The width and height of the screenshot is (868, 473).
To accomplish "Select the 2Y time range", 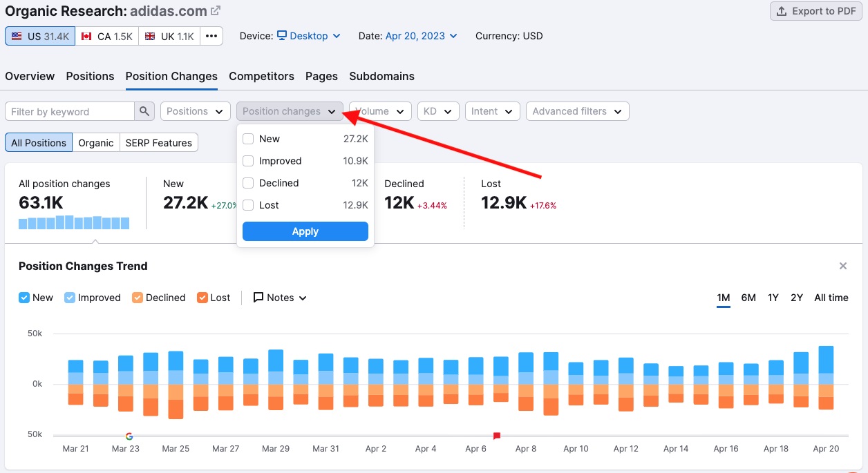I will tap(797, 298).
